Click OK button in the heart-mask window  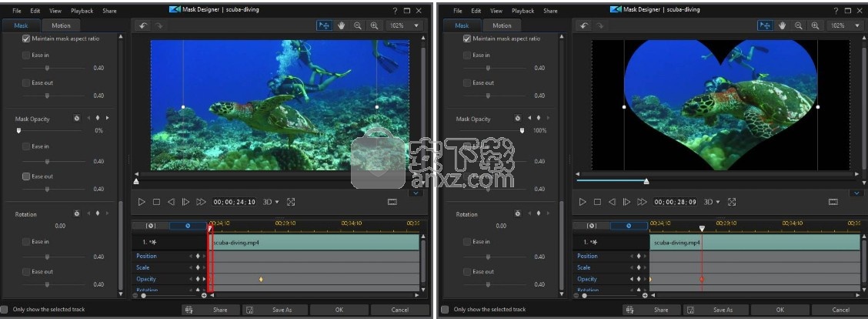coord(780,310)
